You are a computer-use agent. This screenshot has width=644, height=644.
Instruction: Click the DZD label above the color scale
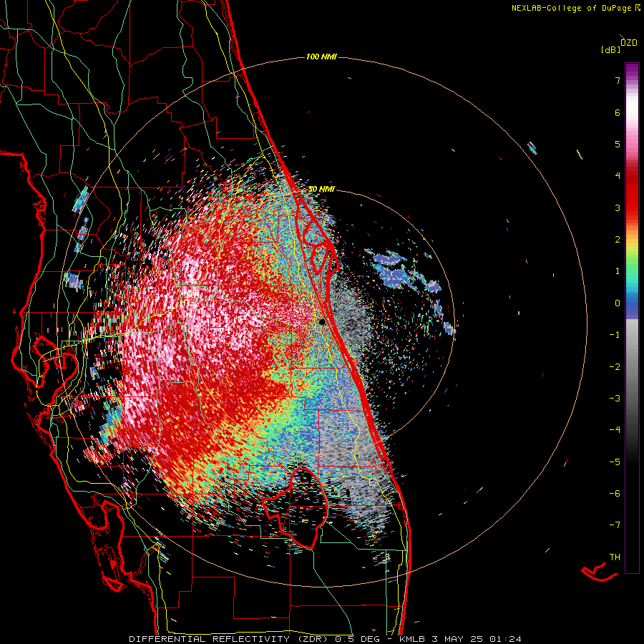(628, 42)
